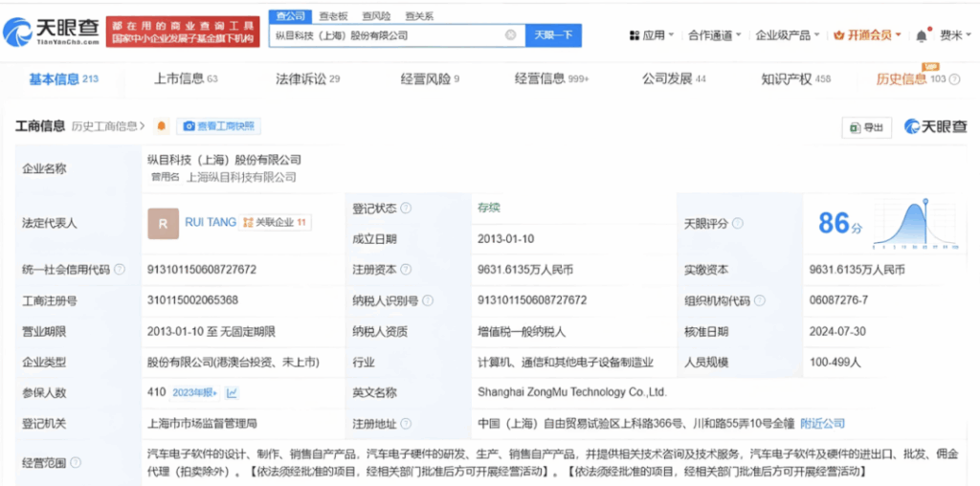
Task: Open legal representative RUI TANG link
Action: [210, 223]
